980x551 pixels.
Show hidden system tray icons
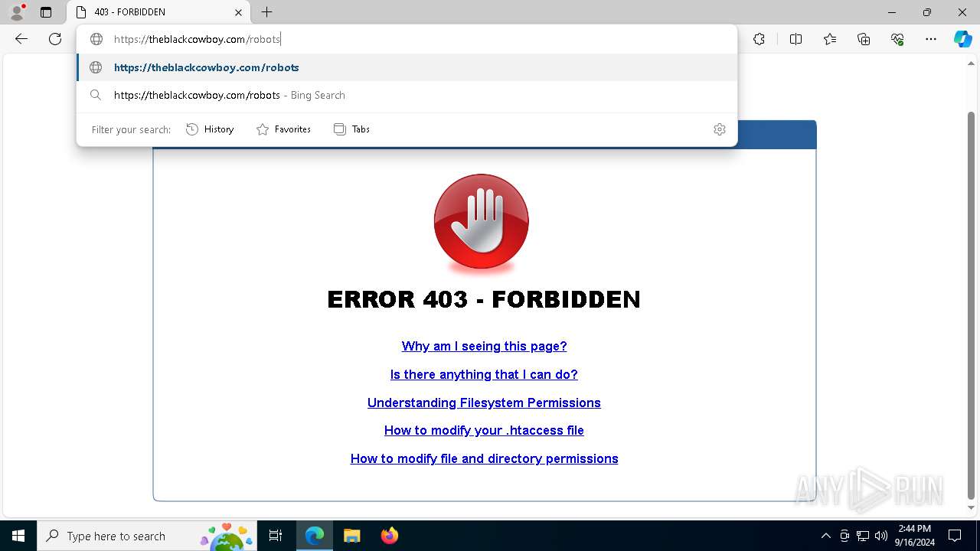[825, 536]
